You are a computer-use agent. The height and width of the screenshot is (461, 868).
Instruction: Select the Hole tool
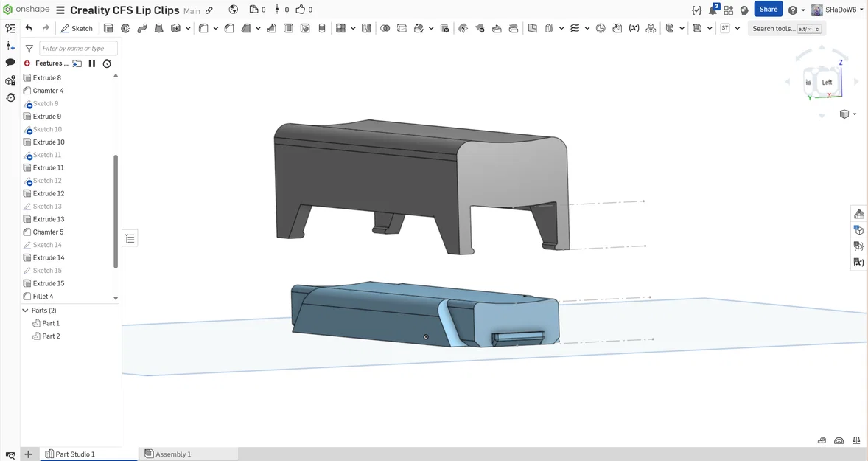(305, 28)
